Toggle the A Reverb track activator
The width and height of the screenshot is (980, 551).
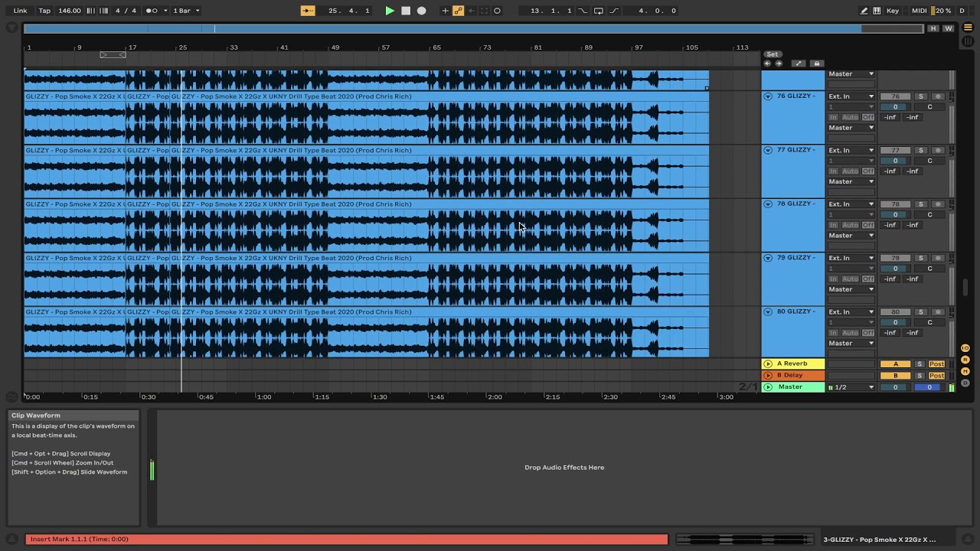tap(896, 364)
